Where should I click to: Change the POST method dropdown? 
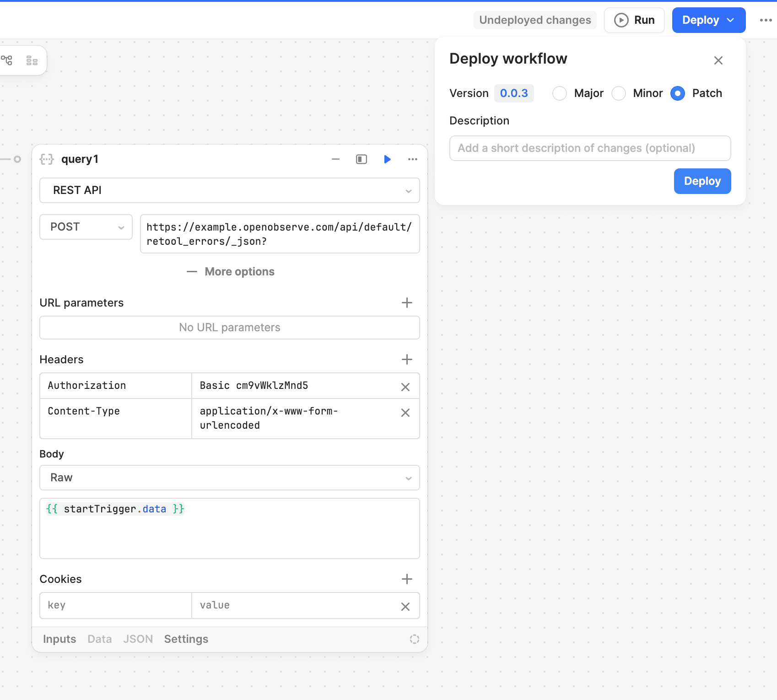pyautogui.click(x=86, y=227)
